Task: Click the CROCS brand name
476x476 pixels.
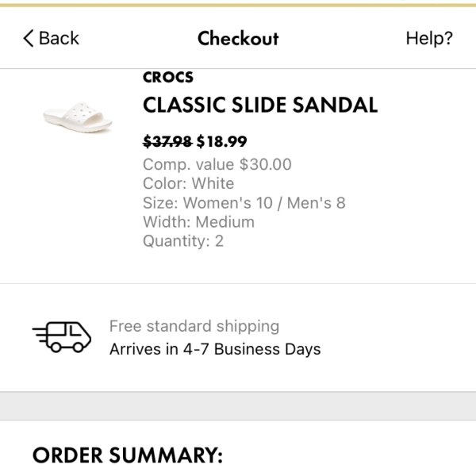Action: tap(168, 77)
